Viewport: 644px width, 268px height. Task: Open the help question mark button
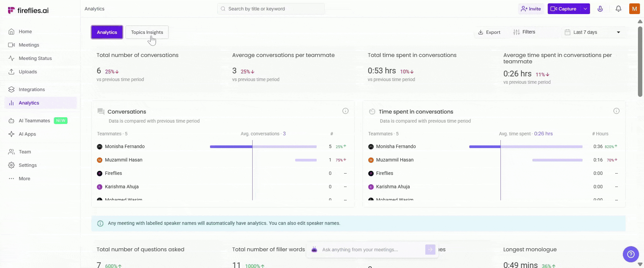click(631, 254)
